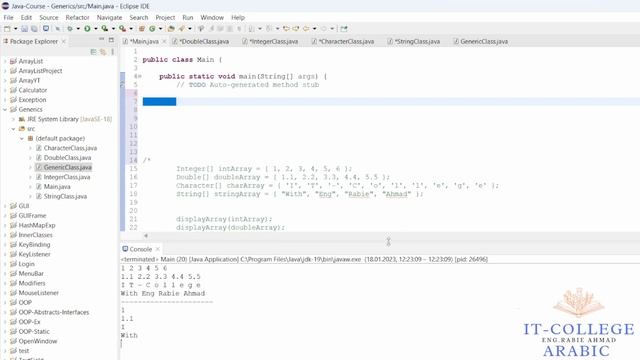Click the Open Type icon
Image resolution: width=640 pixels, height=360 pixels.
(x=171, y=29)
